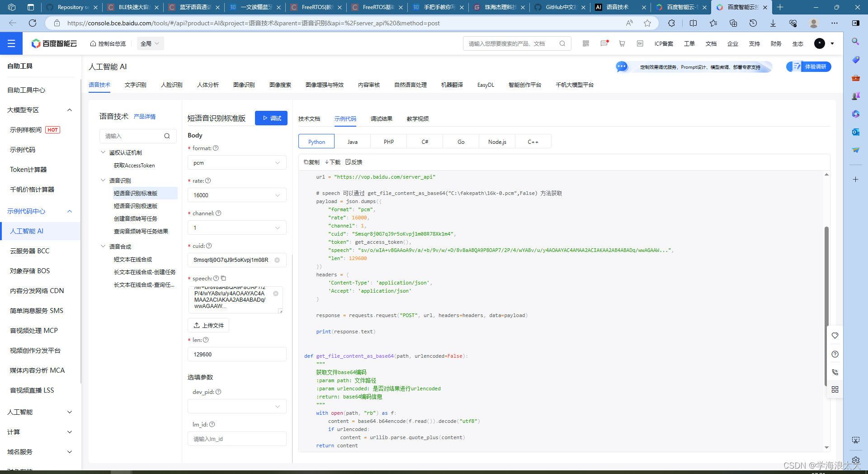Image resolution: width=868 pixels, height=474 pixels.
Task: Open the message notifications icon
Action: [x=604, y=43]
